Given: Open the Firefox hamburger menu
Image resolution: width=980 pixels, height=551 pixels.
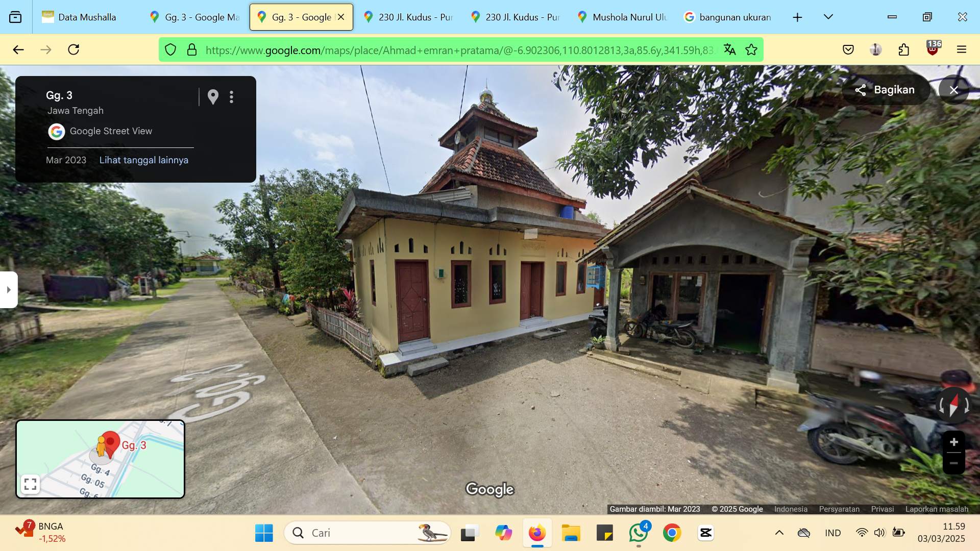Looking at the screenshot, I should 962,49.
